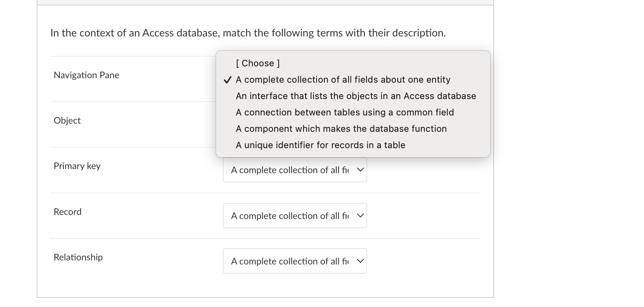The image size is (644, 307).
Task: Open the Relationship answer dropdown
Action: point(295,261)
